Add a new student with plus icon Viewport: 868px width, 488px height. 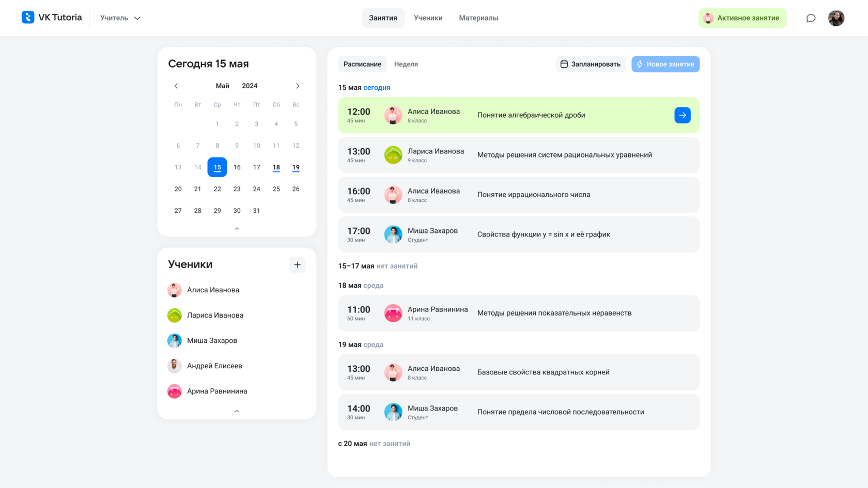pos(297,265)
